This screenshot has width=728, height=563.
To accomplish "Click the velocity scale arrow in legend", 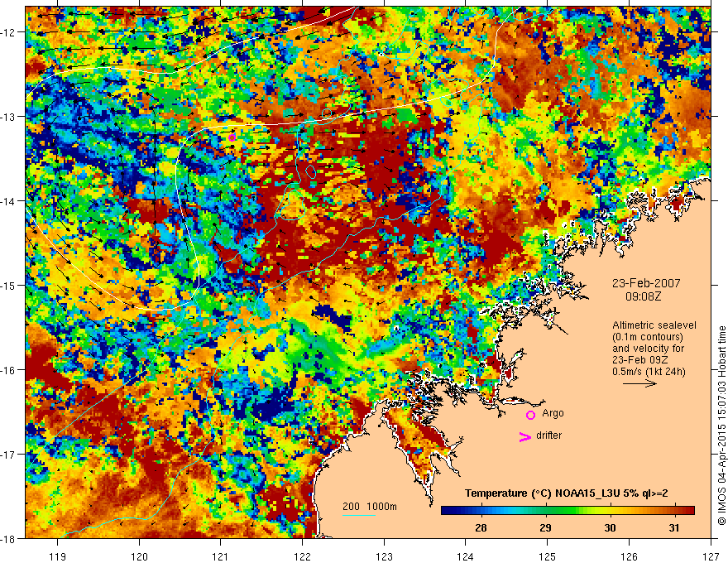I will pyautogui.click(x=639, y=383).
